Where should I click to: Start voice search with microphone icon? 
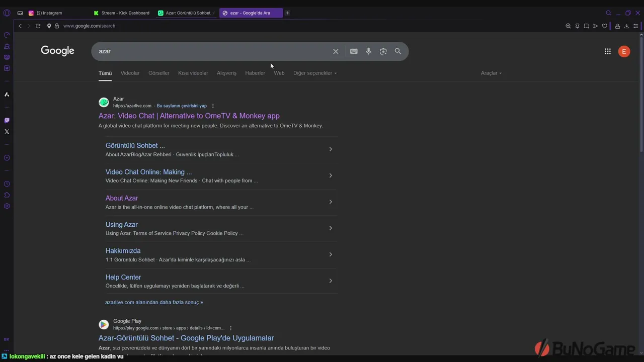[x=368, y=51]
